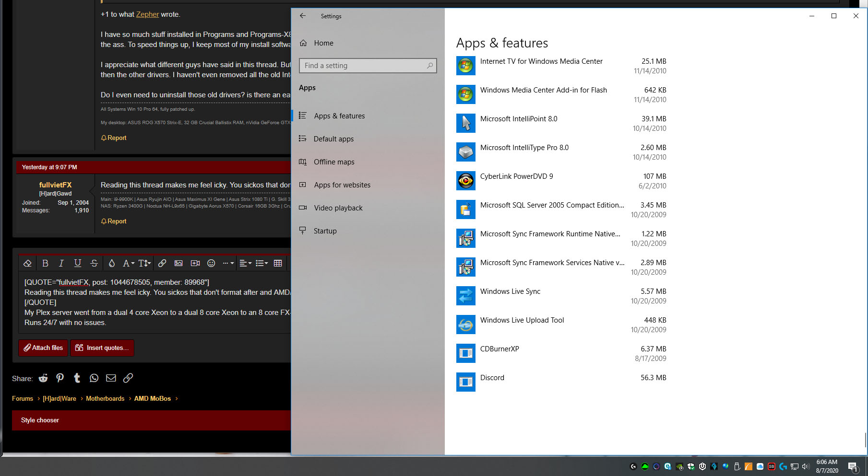Toggle italic formatting in the editor toolbar
This screenshot has height=476, width=868.
coord(61,263)
